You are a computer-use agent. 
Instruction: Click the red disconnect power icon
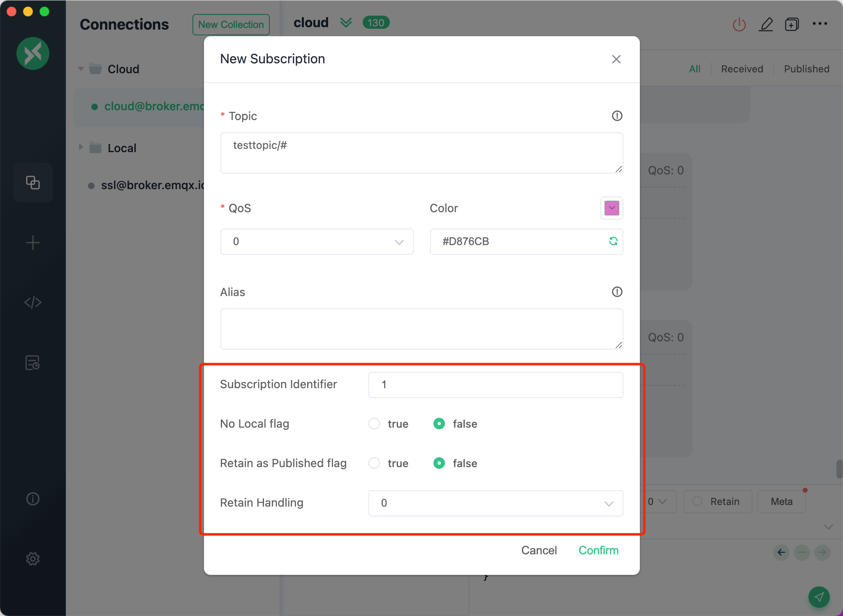pos(739,24)
